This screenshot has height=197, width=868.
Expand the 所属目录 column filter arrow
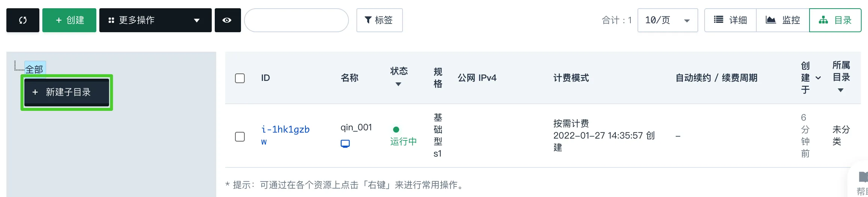tap(841, 90)
